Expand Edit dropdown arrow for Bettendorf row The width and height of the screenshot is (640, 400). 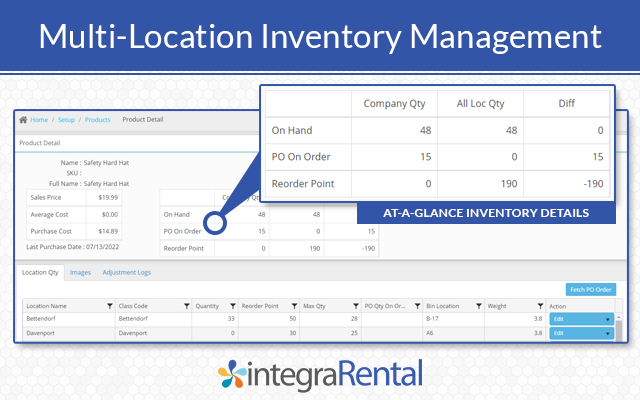click(608, 319)
